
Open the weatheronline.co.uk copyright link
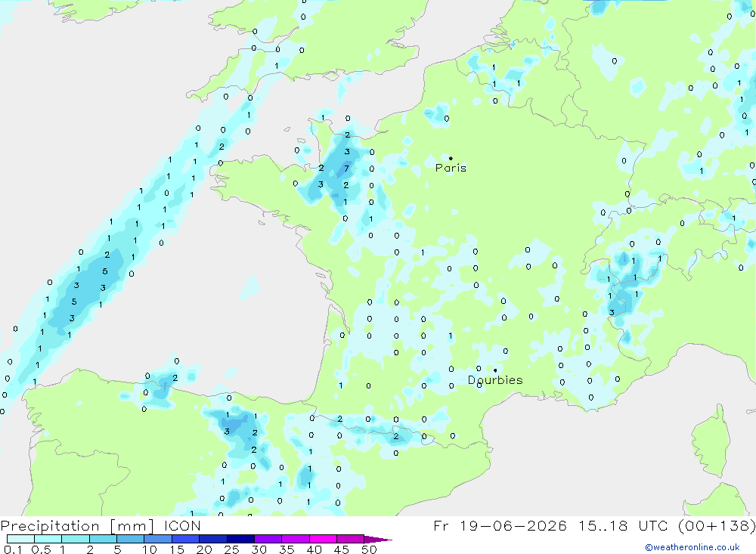[692, 547]
